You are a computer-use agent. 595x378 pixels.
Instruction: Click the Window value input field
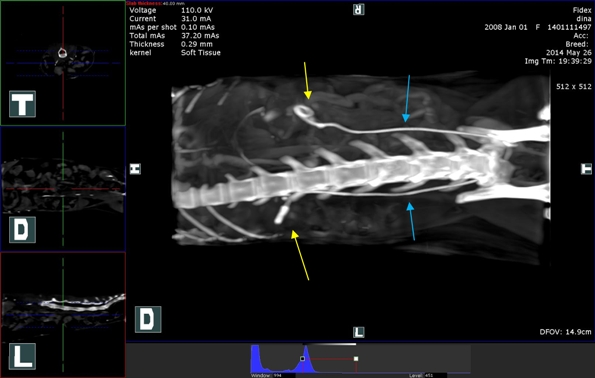[x=284, y=375]
